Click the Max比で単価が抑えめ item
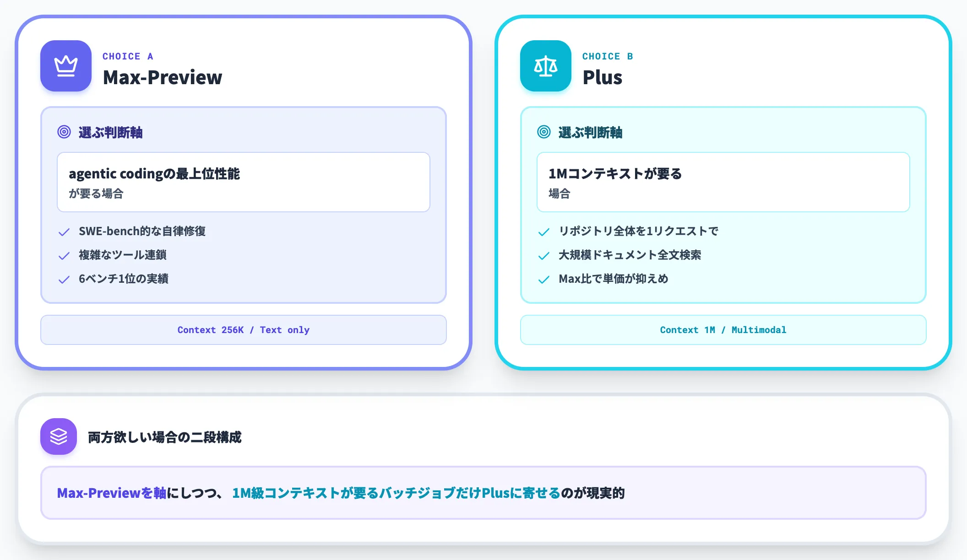This screenshot has width=967, height=560. [613, 279]
